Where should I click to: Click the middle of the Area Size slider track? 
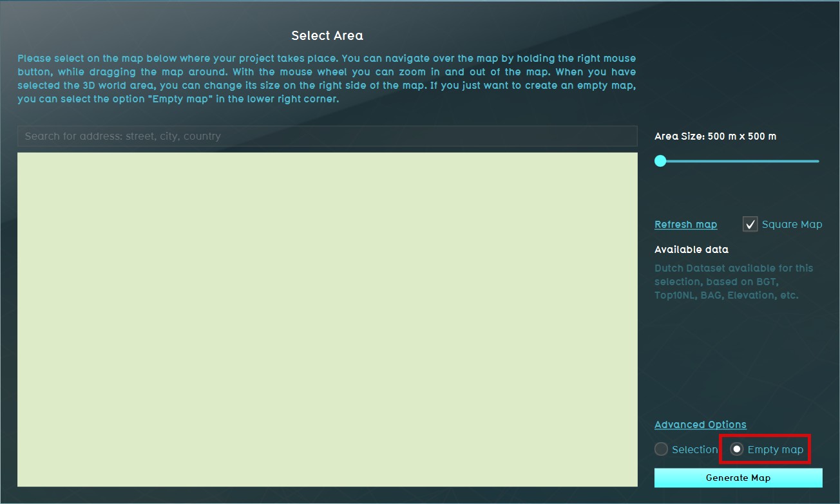[x=738, y=161]
